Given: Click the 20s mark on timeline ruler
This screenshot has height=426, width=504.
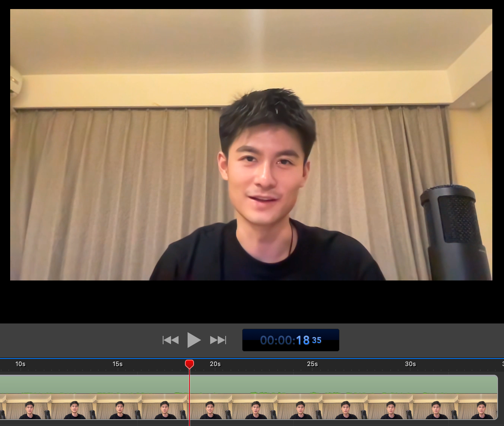Looking at the screenshot, I should click(215, 364).
